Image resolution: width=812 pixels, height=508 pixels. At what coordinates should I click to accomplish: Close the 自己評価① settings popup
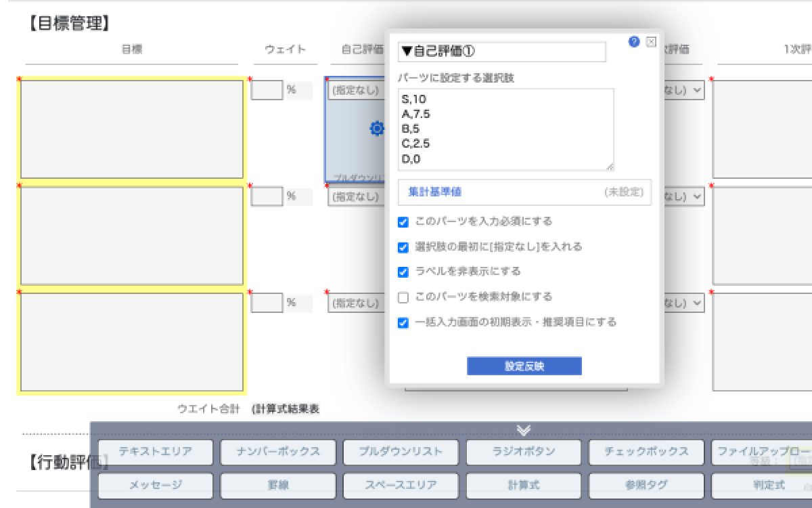click(651, 42)
